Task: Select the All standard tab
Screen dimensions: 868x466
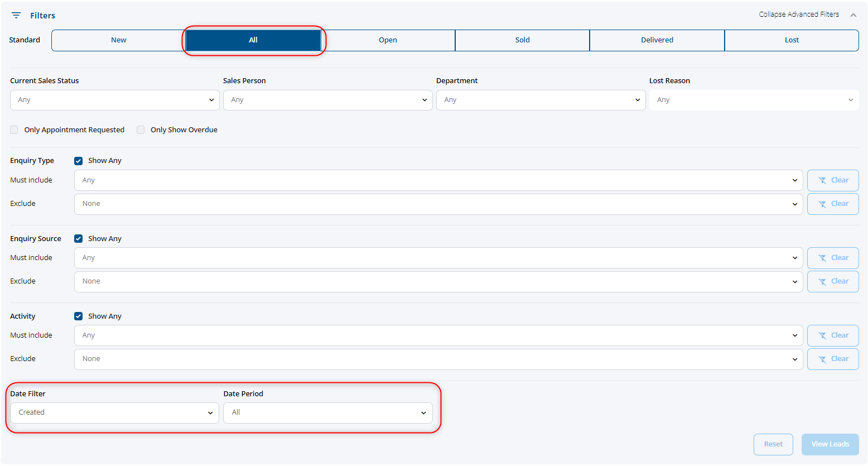Action: pyautogui.click(x=253, y=40)
